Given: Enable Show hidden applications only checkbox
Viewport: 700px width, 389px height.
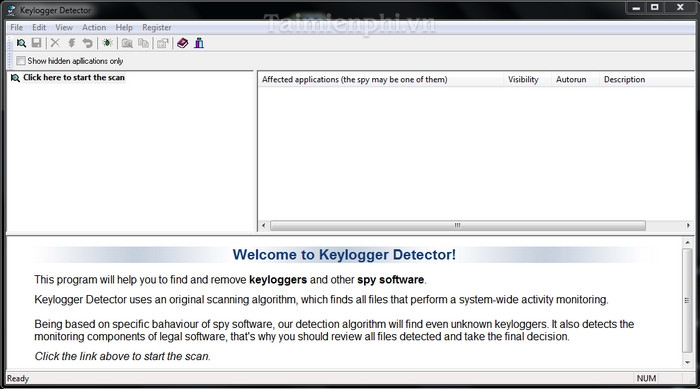Looking at the screenshot, I should 21,60.
